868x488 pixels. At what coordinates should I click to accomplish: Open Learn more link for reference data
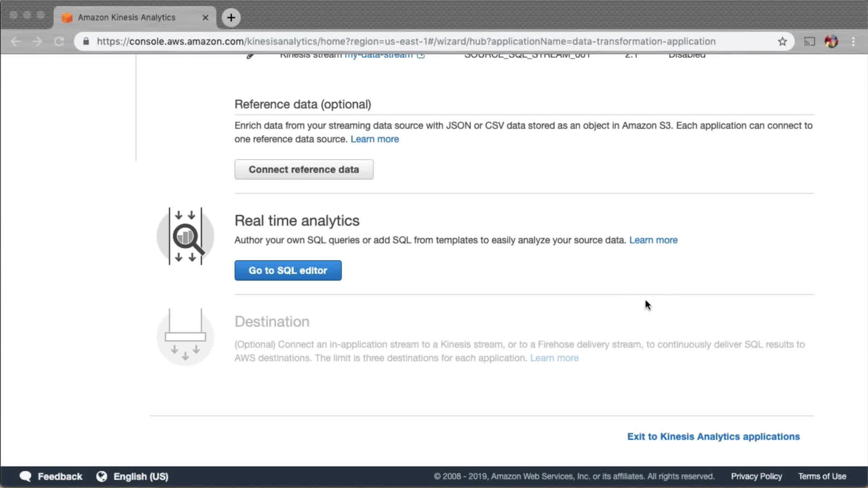[374, 139]
